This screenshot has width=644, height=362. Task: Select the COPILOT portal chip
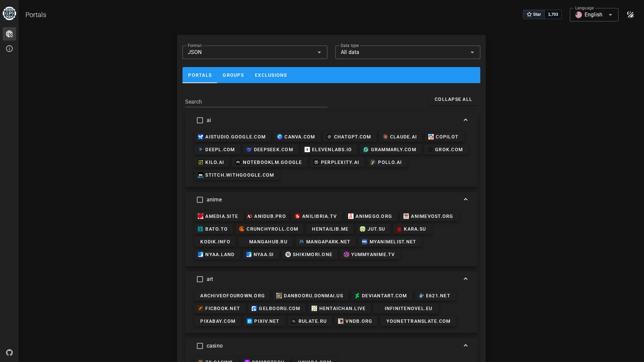click(444, 137)
